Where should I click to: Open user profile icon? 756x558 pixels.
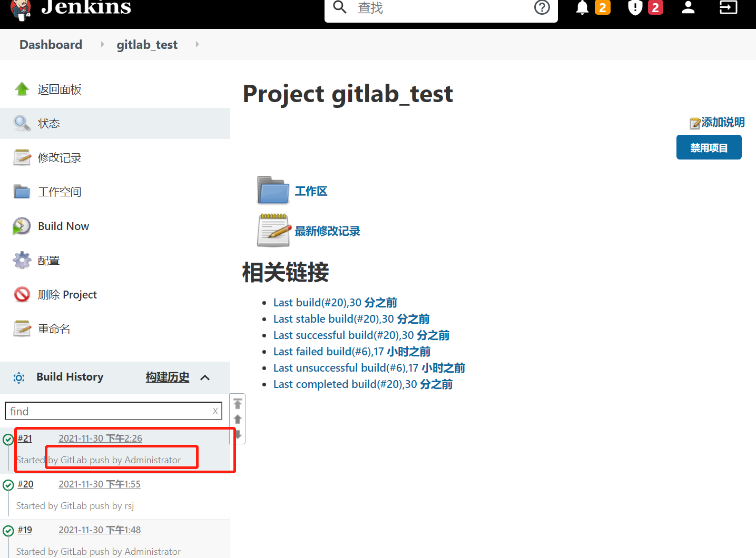coord(688,7)
